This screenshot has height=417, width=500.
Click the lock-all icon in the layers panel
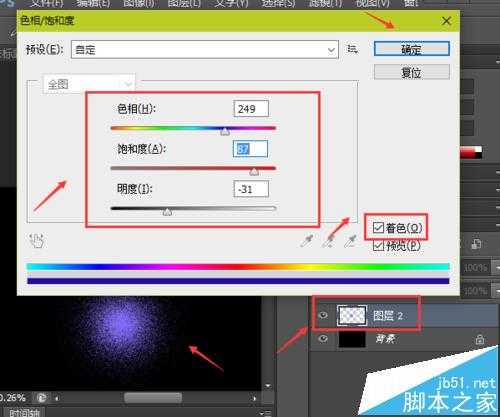coord(476,244)
